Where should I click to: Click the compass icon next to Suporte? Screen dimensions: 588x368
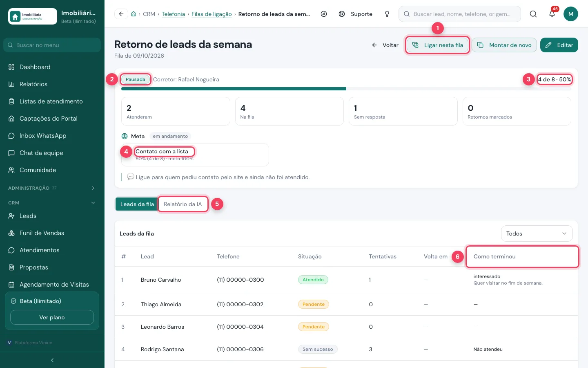(x=324, y=14)
